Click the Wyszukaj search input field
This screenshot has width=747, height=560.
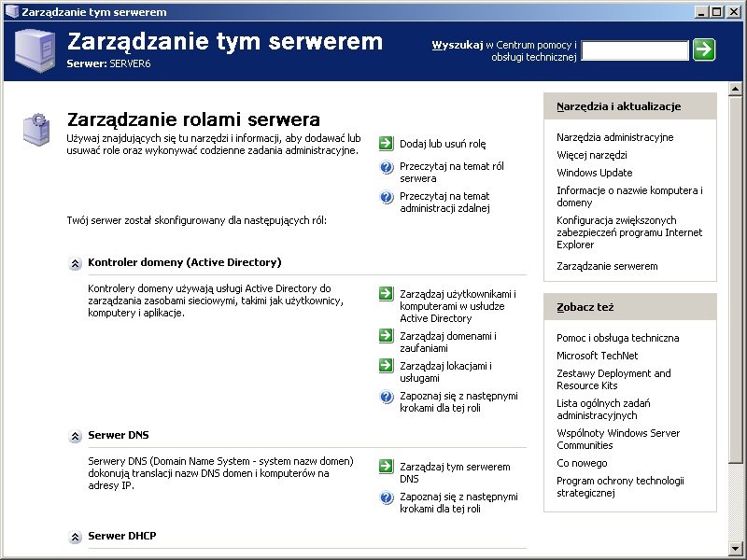(x=635, y=50)
